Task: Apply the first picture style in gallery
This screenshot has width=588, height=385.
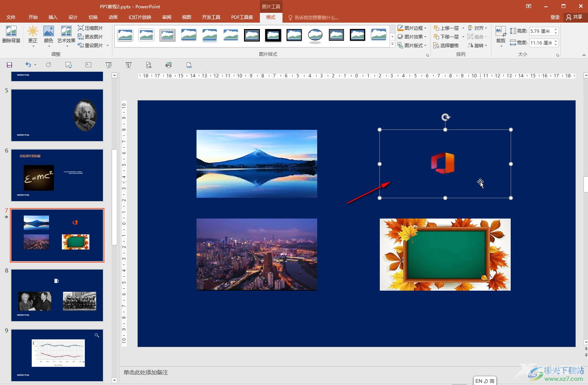Action: coord(125,35)
